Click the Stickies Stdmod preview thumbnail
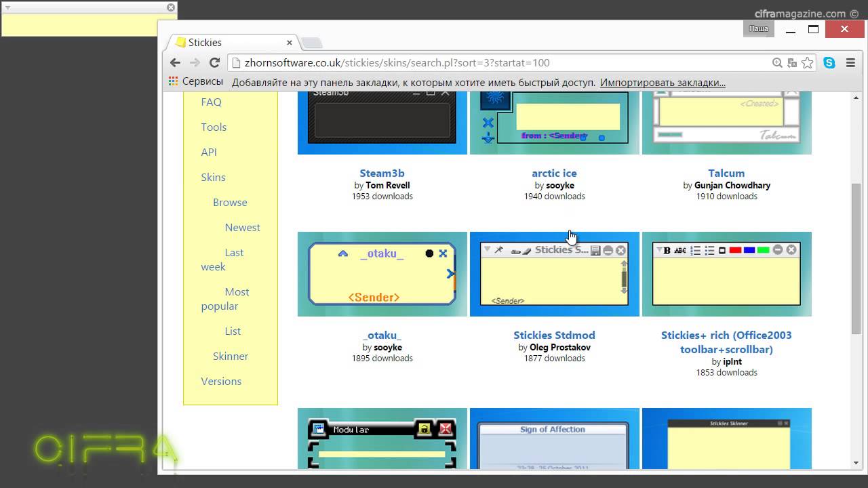This screenshot has height=488, width=868. [555, 274]
